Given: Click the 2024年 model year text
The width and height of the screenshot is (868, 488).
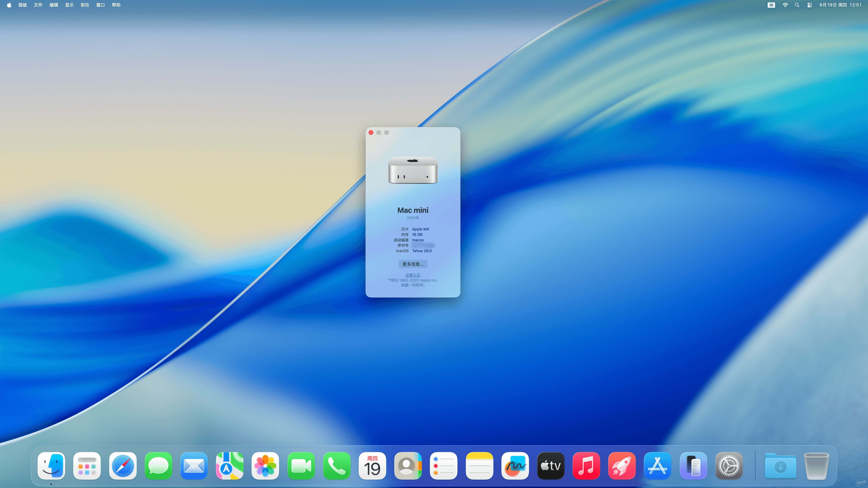Looking at the screenshot, I should point(413,218).
